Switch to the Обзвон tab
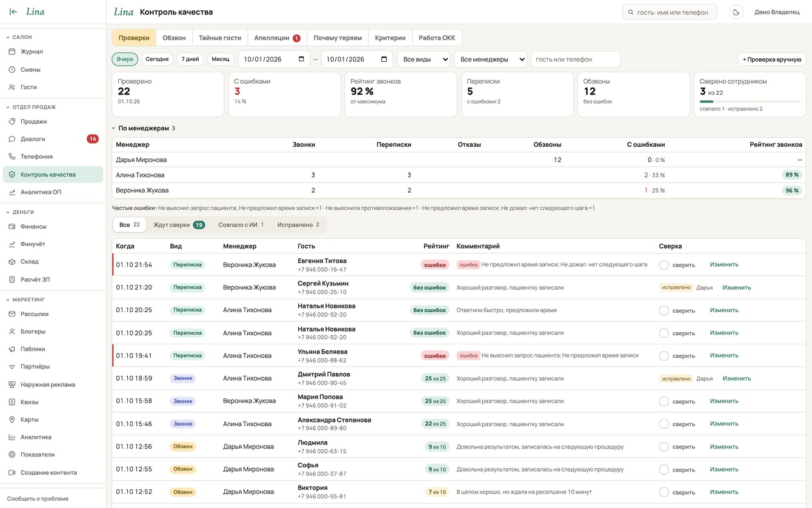This screenshot has height=508, width=812. tap(174, 38)
